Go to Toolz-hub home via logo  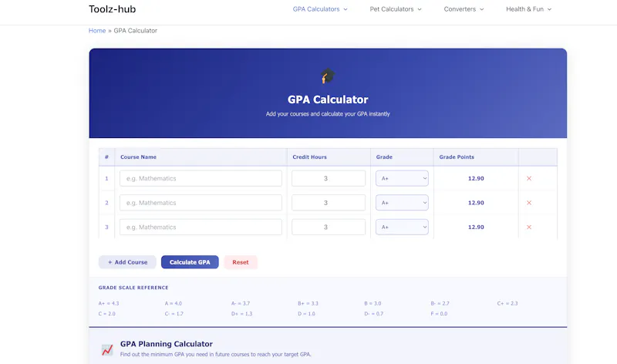[112, 9]
